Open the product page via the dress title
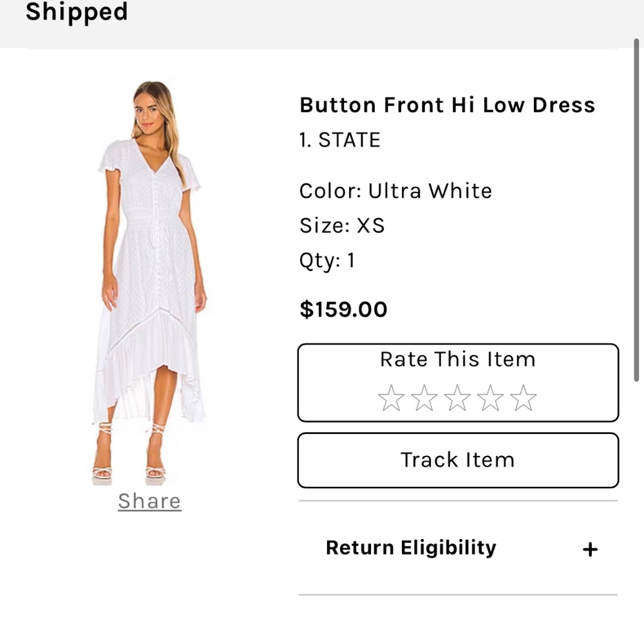 click(447, 104)
